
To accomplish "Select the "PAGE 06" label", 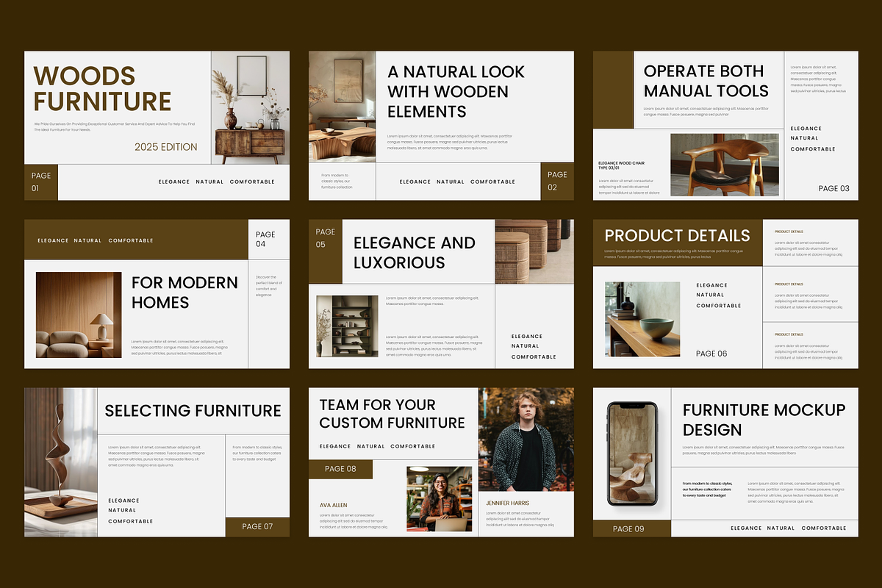I will 711,354.
